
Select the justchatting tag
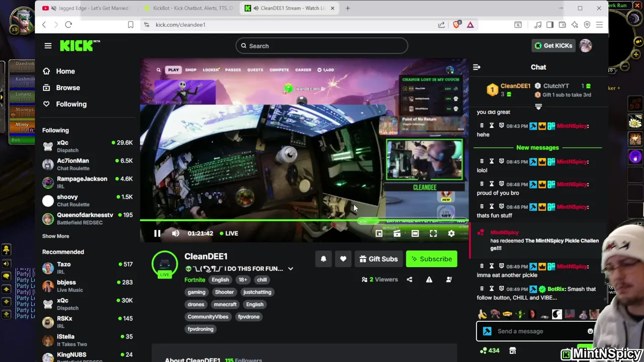pos(257,292)
